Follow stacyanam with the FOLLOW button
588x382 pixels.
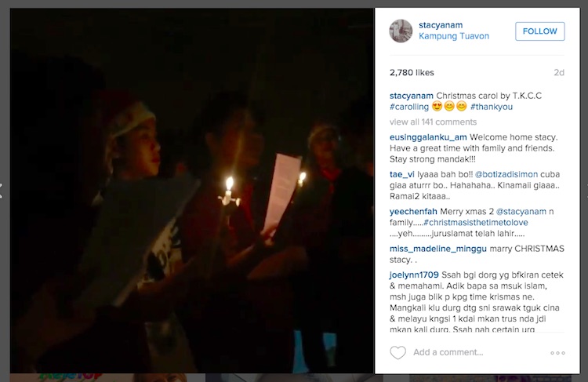pyautogui.click(x=540, y=31)
